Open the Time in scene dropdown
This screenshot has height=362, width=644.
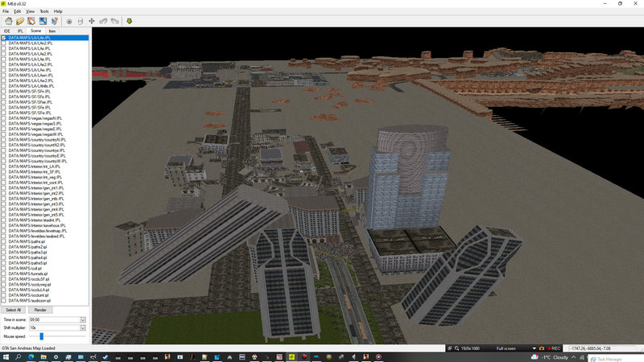pos(83,319)
